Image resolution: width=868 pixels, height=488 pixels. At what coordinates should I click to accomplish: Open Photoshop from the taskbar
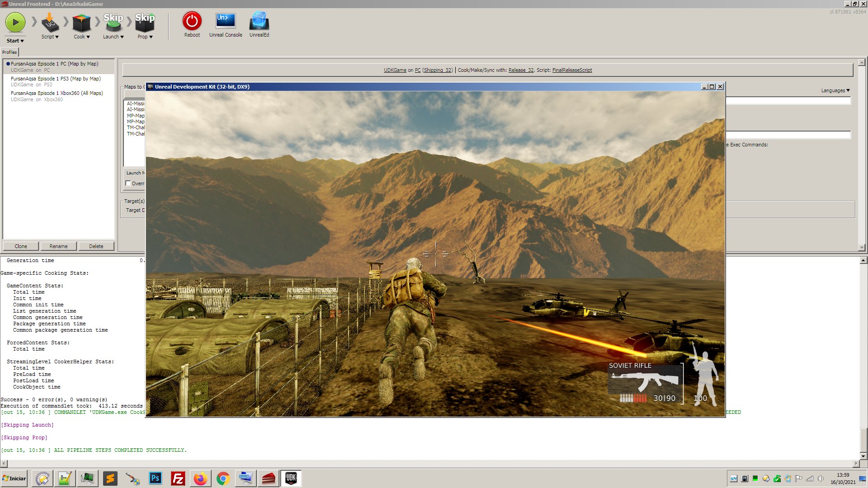155,479
